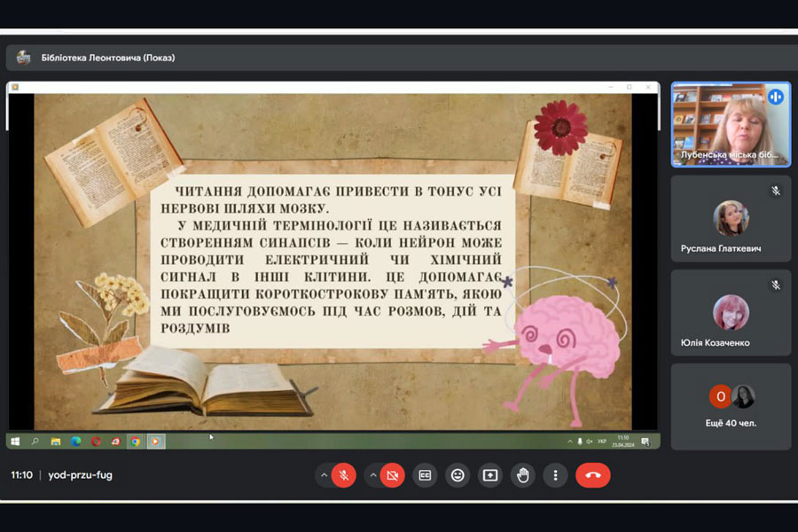The height and width of the screenshot is (532, 798).
Task: Open Chrome from the shared taskbar
Action: (136, 441)
